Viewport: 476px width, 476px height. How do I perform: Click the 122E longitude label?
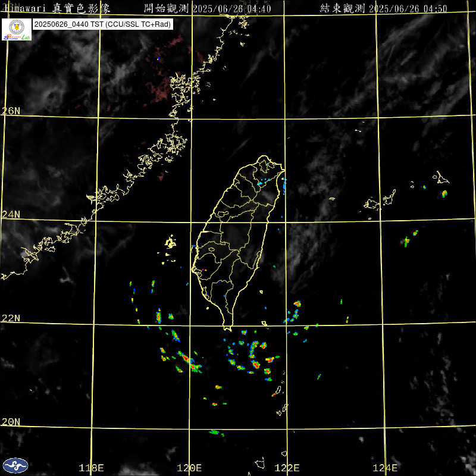[287, 468]
